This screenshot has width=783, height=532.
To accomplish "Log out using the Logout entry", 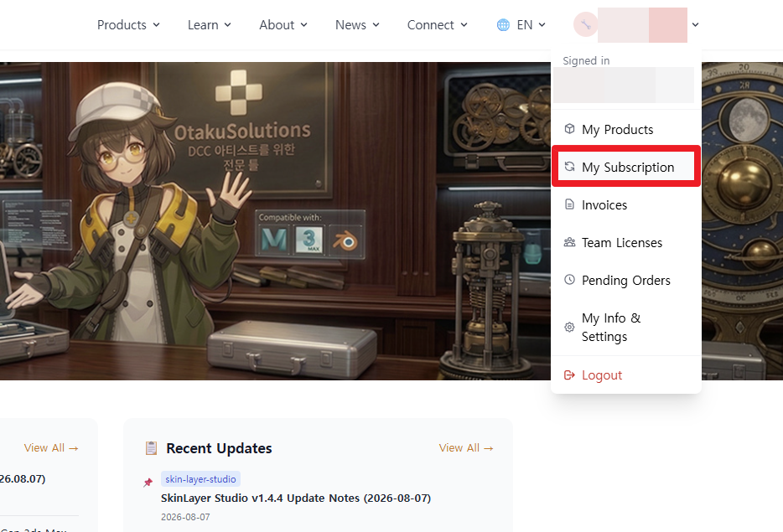I will coord(626,374).
